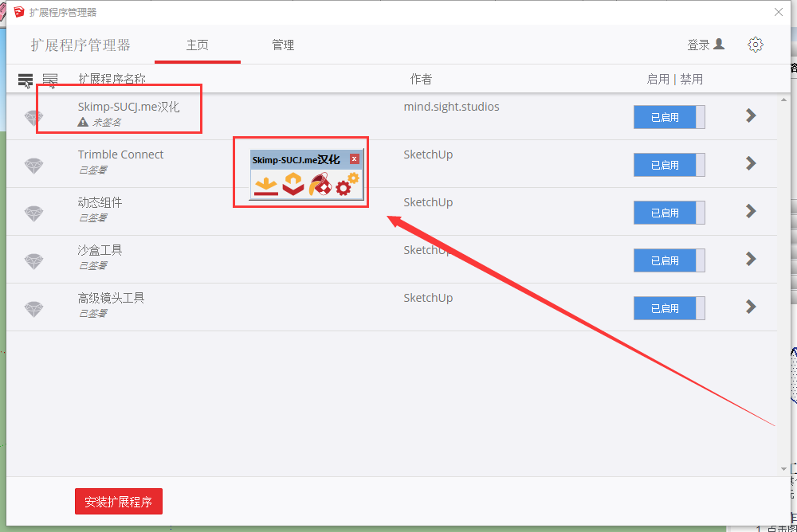Viewport: 797px width, 532px height.
Task: Click the SketchUp logo in title bar
Action: pyautogui.click(x=19, y=12)
